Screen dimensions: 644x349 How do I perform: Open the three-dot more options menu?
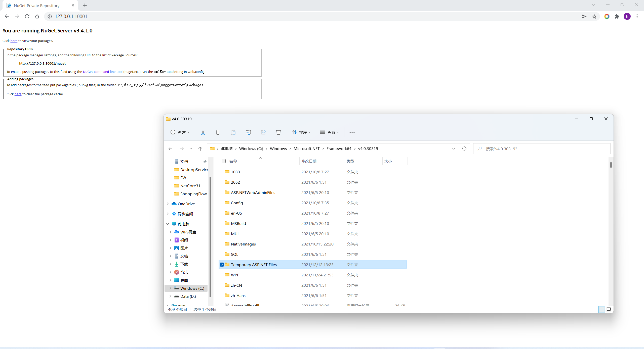point(352,132)
